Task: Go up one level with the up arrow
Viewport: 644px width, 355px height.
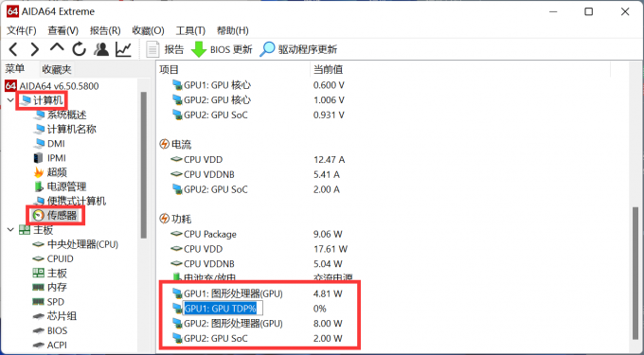Action: coord(57,47)
